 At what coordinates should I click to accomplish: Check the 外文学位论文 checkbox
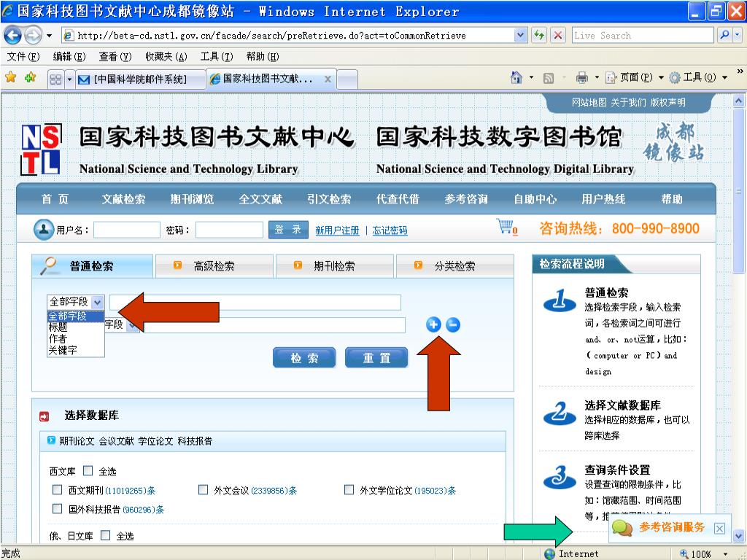(349, 490)
